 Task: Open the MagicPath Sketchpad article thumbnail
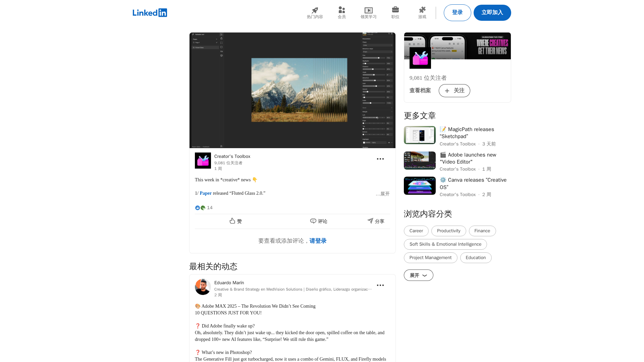tap(420, 135)
